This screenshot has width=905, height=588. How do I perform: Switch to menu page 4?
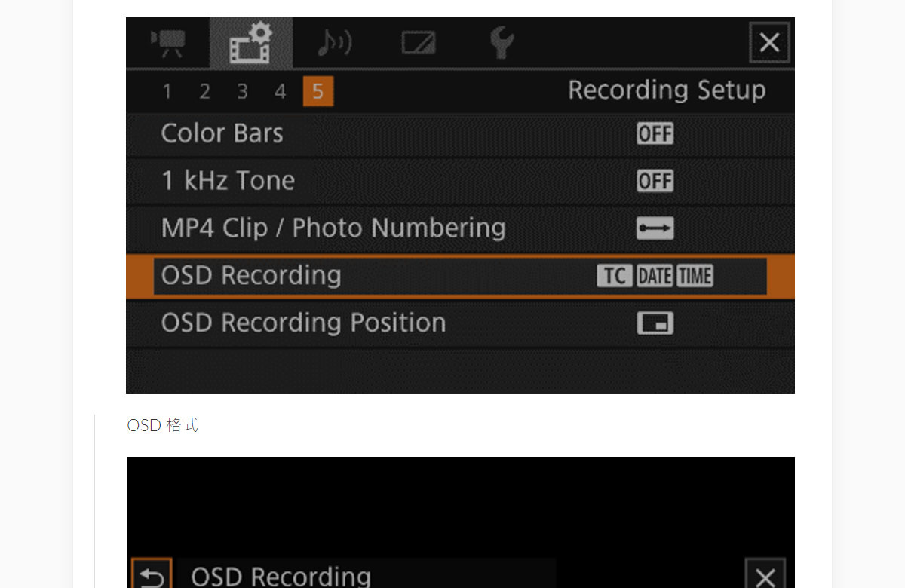click(x=280, y=92)
